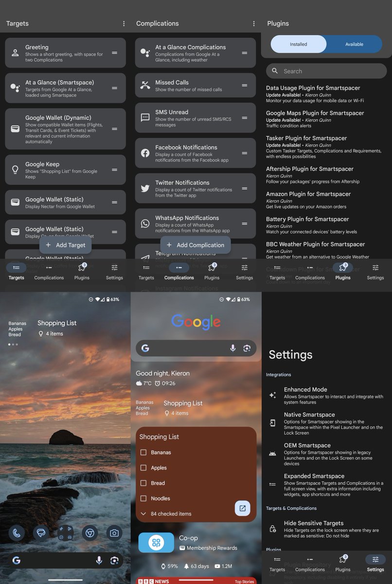Screen dimensions: 392x584
Task: Select Plugins tab on the Settings screen
Action: pyautogui.click(x=343, y=564)
